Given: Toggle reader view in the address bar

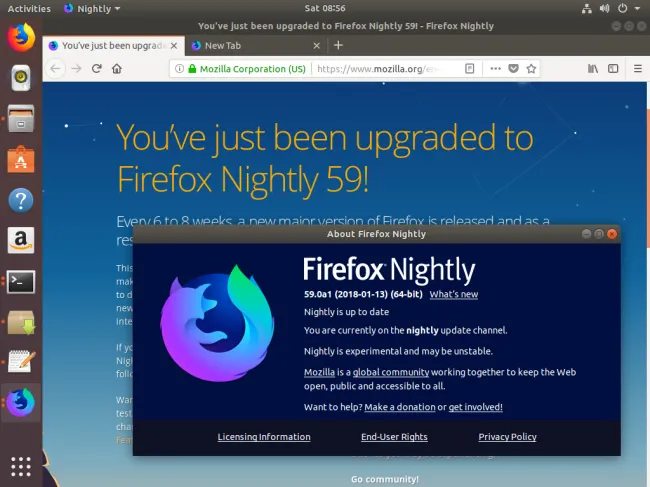Looking at the screenshot, I should 469,69.
